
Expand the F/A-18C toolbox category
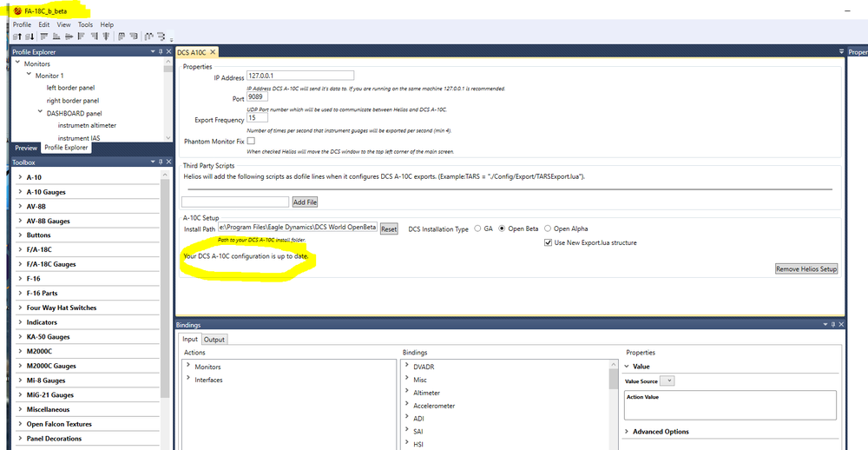[20, 249]
